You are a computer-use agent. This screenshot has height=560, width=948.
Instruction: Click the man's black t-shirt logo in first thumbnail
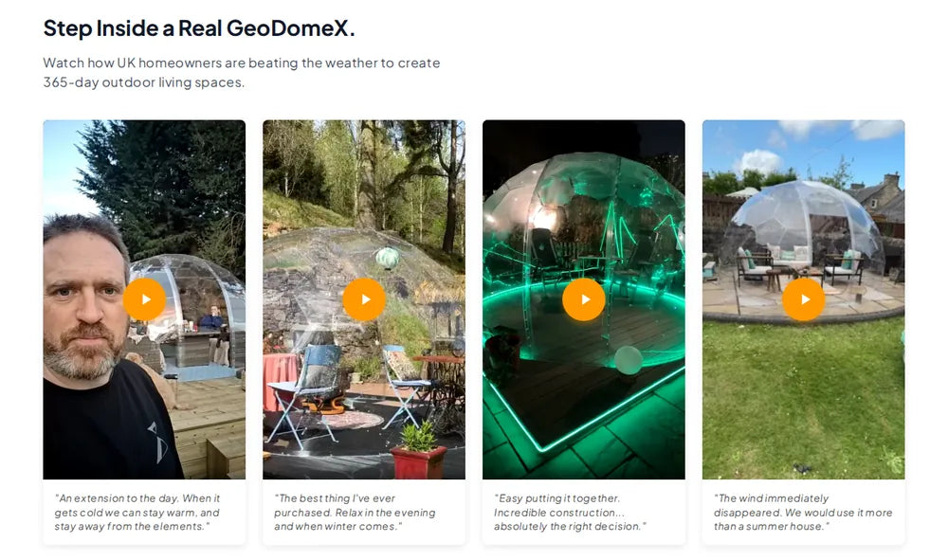click(157, 443)
